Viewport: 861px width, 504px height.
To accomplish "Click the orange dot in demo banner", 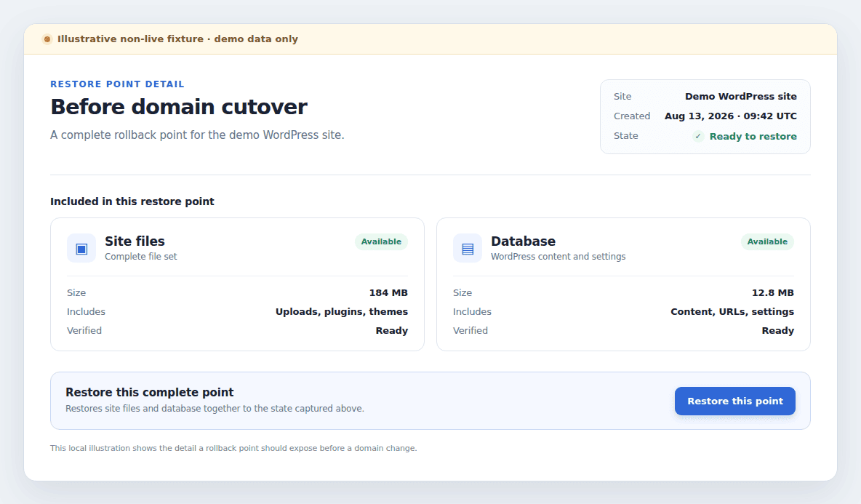I will point(47,39).
